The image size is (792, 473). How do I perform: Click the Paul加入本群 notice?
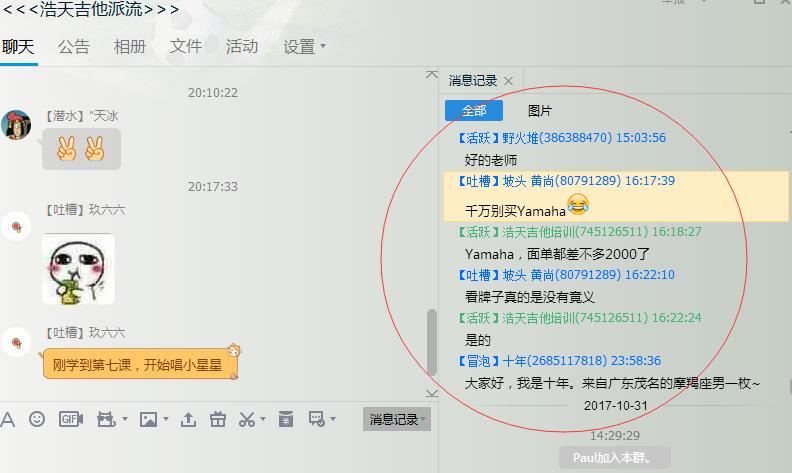(x=614, y=457)
